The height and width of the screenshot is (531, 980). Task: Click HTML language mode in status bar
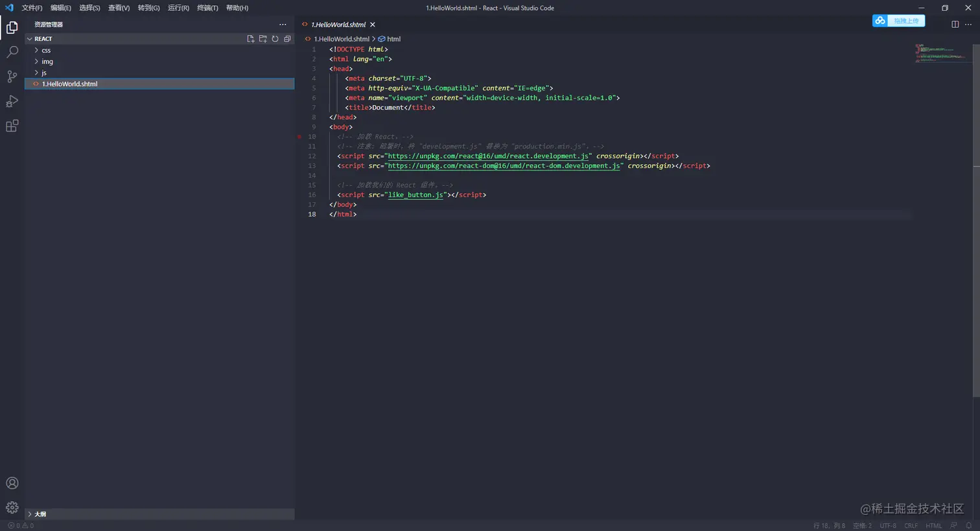(x=933, y=526)
